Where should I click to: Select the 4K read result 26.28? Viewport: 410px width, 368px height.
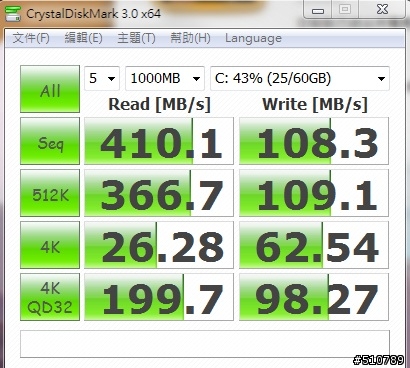(x=159, y=245)
